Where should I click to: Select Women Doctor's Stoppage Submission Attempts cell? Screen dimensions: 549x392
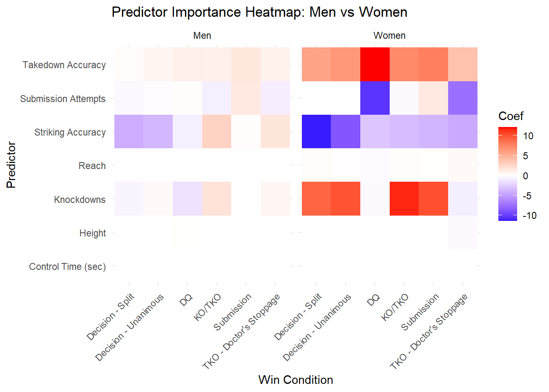tap(462, 98)
